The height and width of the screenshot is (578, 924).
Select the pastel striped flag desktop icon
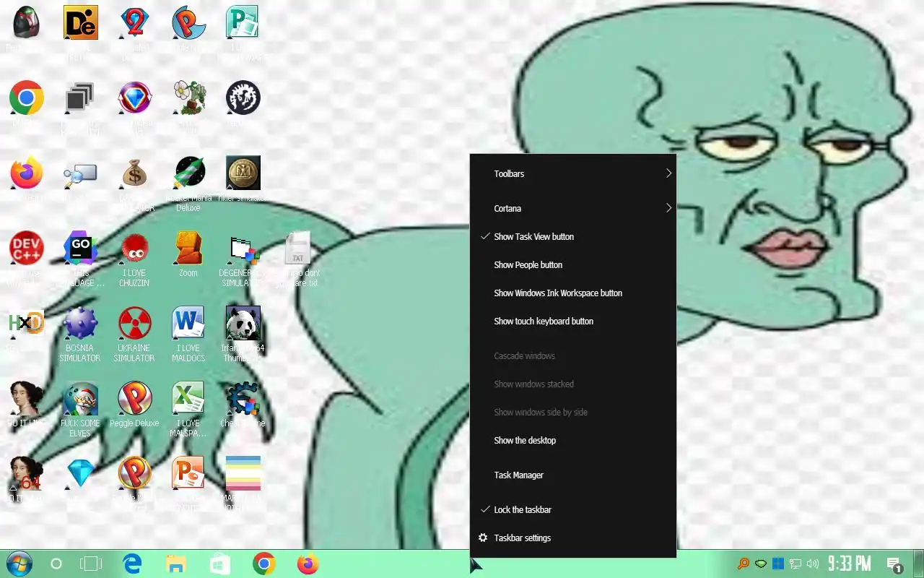click(x=243, y=473)
